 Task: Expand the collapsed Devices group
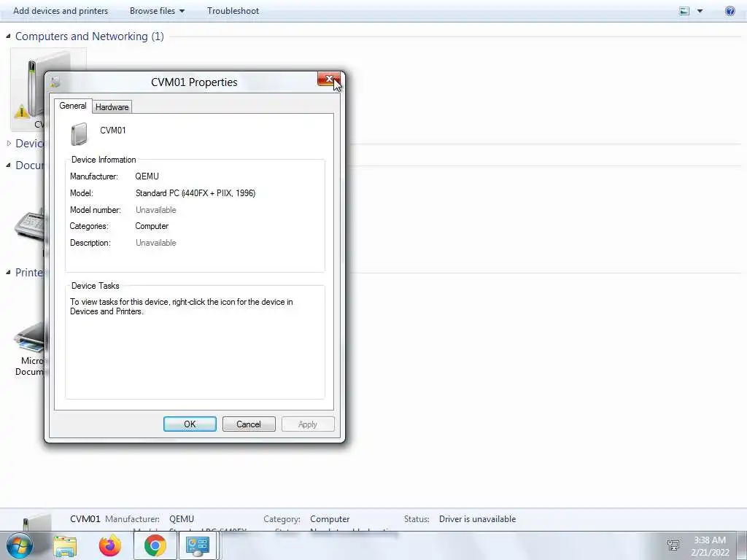(x=9, y=143)
